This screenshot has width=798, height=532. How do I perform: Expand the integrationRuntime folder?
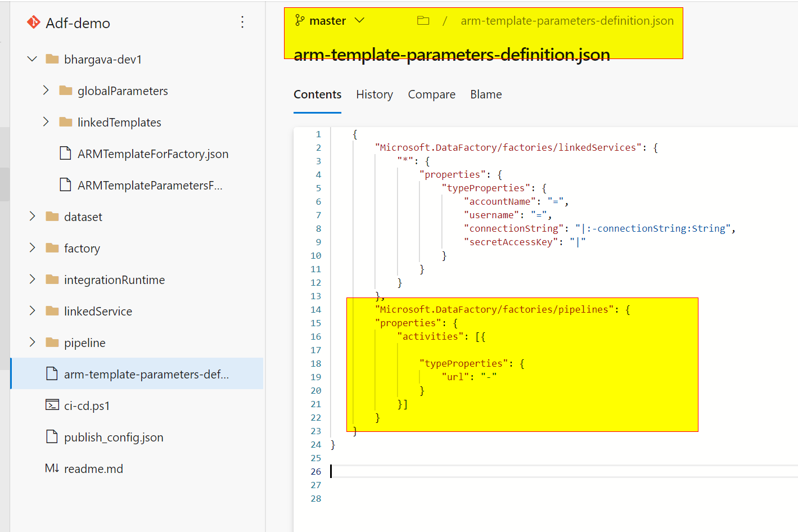point(33,279)
